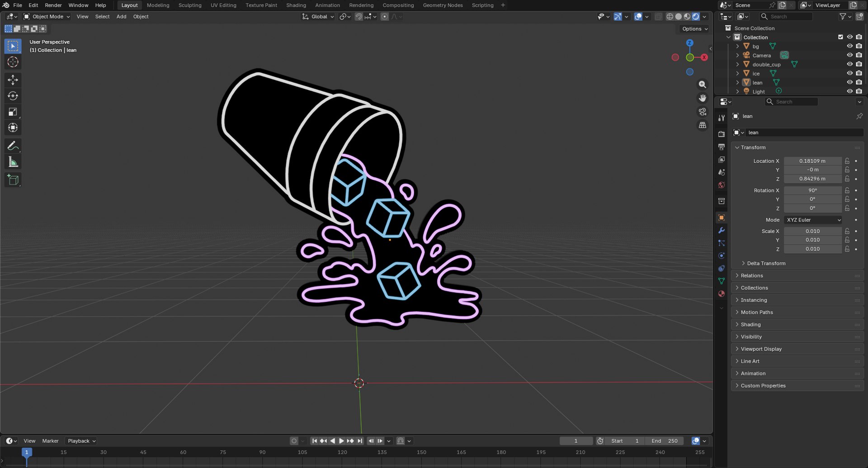This screenshot has height=468, width=868.
Task: Open the Modifiers wrench tab
Action: click(x=722, y=230)
